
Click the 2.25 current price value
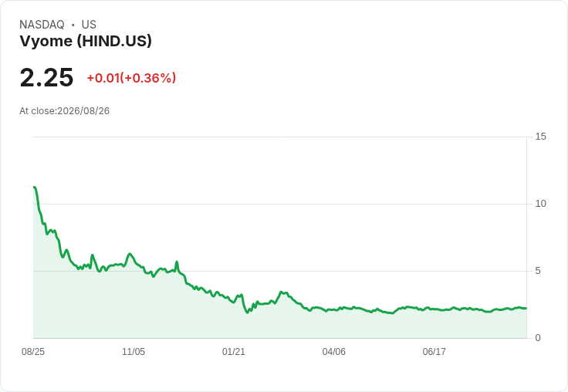47,78
